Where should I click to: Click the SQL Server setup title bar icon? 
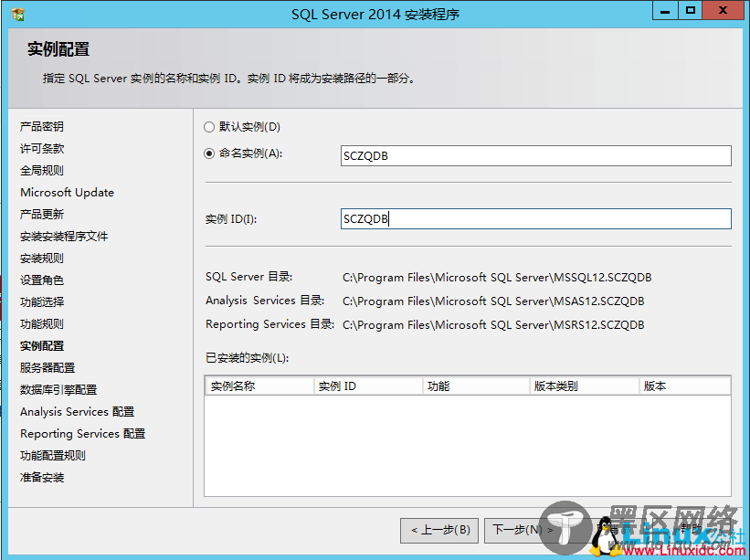click(x=18, y=15)
